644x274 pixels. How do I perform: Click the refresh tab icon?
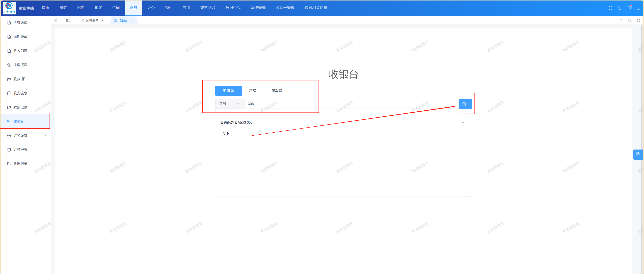pos(630,20)
